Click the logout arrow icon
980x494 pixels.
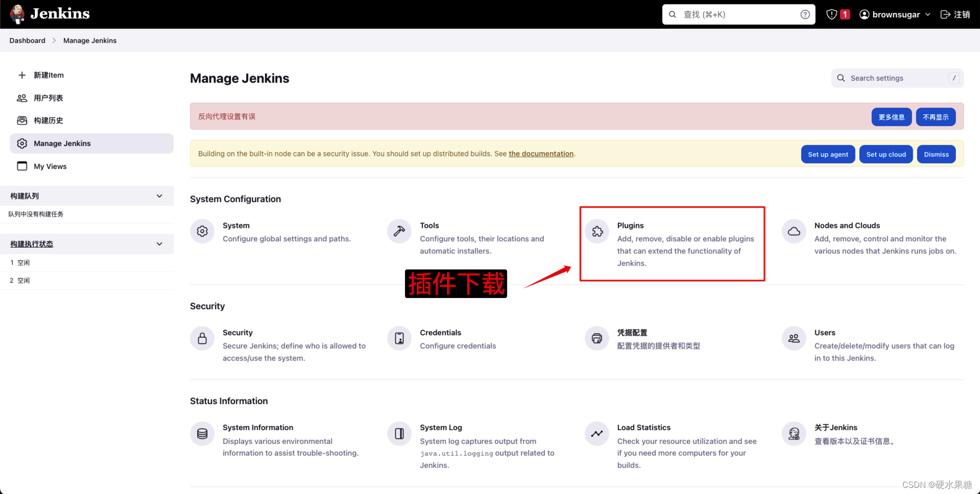pyautogui.click(x=945, y=14)
